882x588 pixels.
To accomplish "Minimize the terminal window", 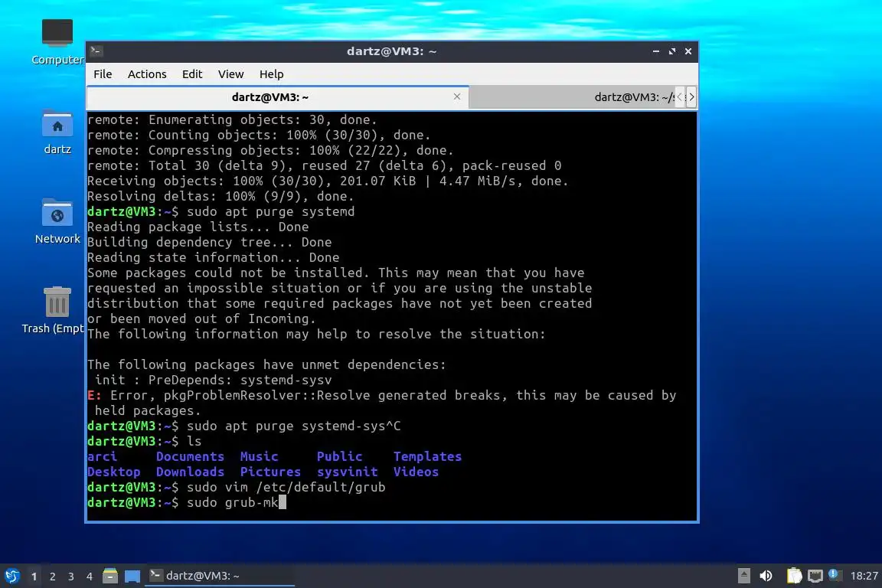I will click(656, 51).
